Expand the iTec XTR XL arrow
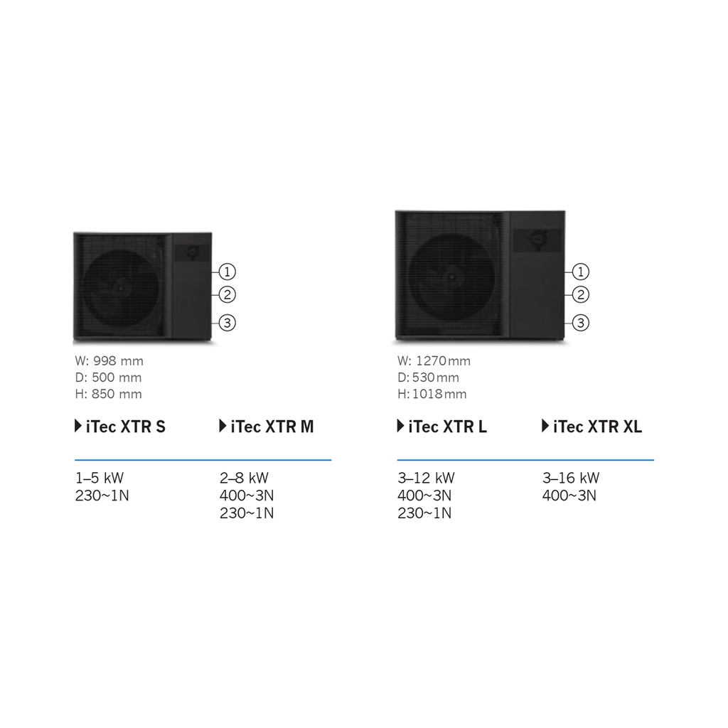The image size is (728, 728). click(x=545, y=426)
